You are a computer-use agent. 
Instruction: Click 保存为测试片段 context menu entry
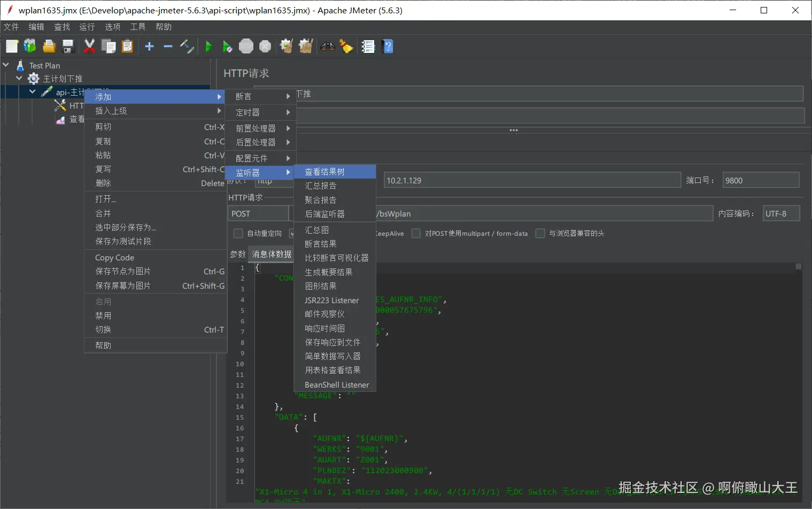[156, 241]
